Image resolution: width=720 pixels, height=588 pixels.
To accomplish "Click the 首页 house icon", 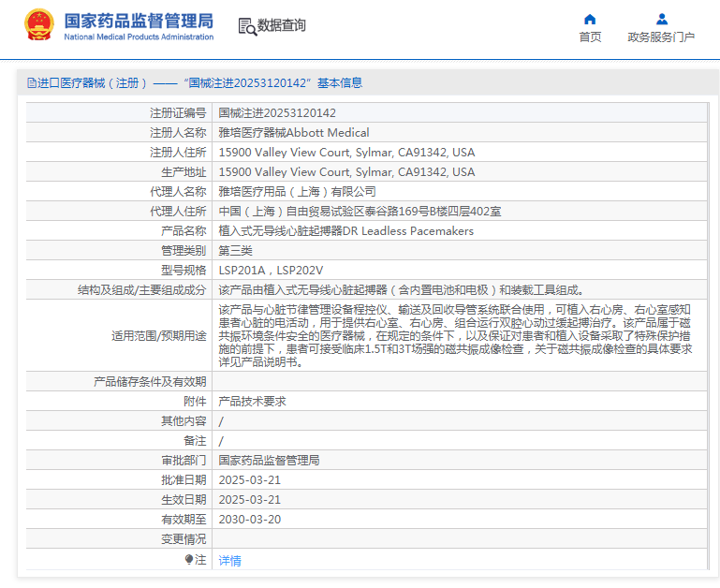I will 590,19.
